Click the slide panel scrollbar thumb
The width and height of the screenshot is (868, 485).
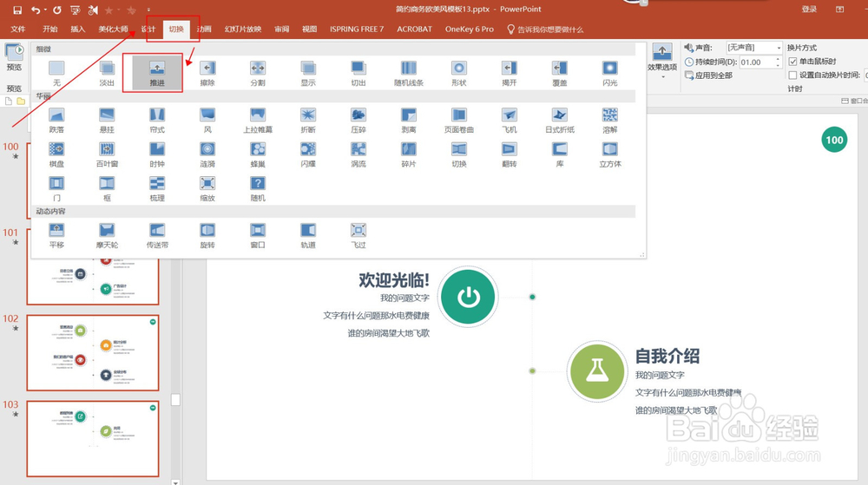175,399
